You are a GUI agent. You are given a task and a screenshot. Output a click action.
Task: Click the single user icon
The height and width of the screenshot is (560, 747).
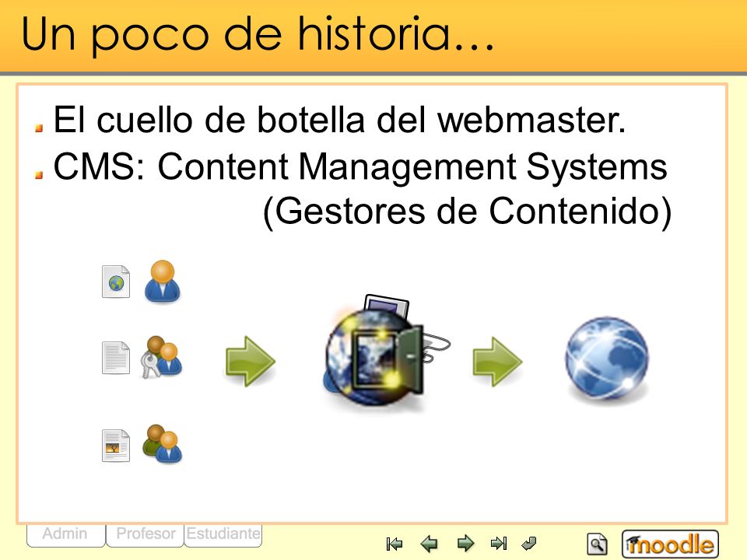coord(163,281)
